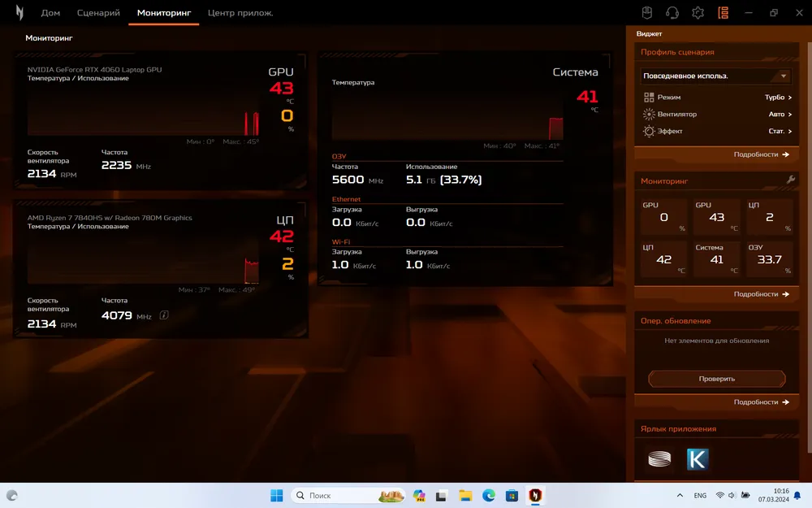Open the notification bell

coord(797,496)
